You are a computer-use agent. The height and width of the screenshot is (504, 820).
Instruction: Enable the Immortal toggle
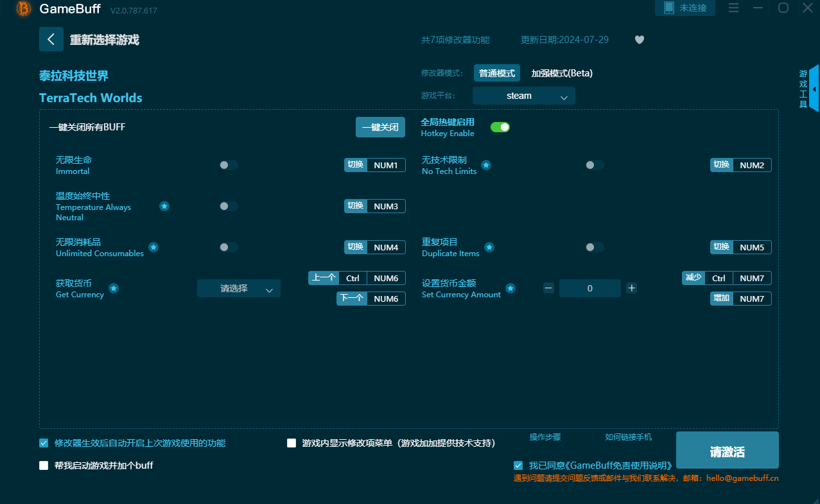pos(229,165)
